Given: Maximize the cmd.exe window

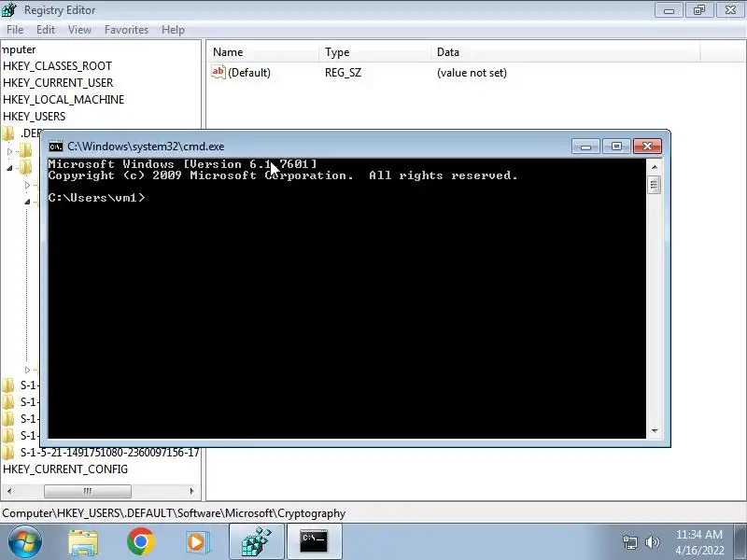Looking at the screenshot, I should [616, 147].
